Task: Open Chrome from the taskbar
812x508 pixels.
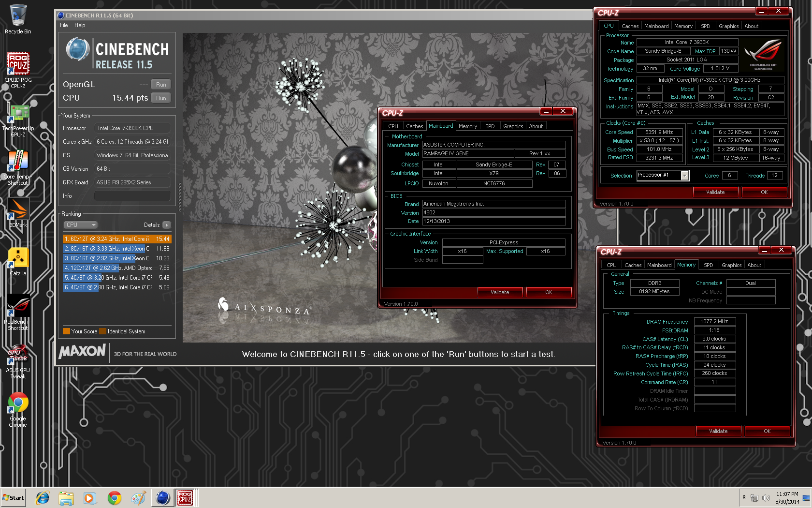Action: (x=115, y=498)
